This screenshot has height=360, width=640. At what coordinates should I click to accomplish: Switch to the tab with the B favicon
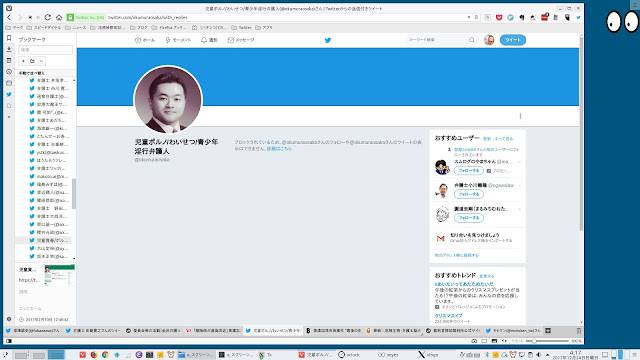click(x=334, y=331)
